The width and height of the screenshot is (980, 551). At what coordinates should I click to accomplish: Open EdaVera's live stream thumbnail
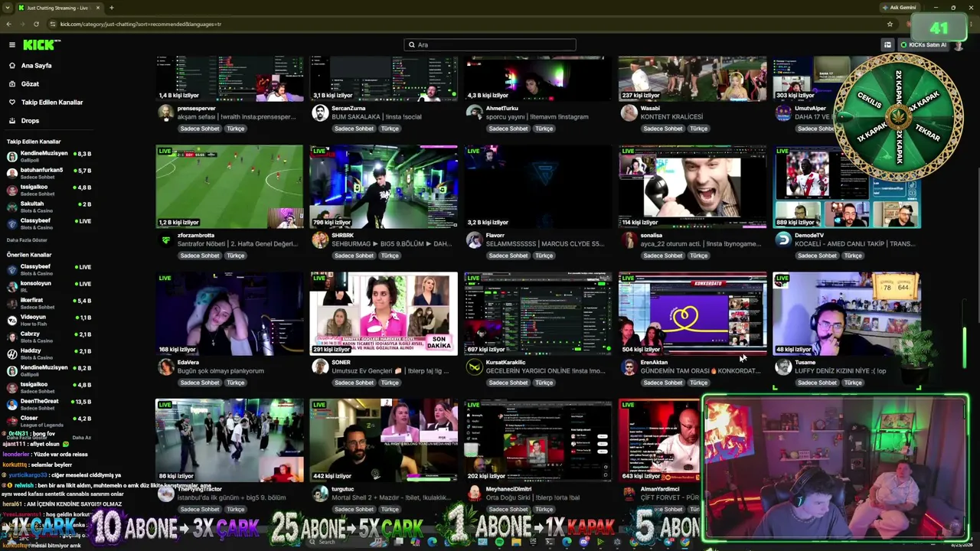tap(230, 314)
